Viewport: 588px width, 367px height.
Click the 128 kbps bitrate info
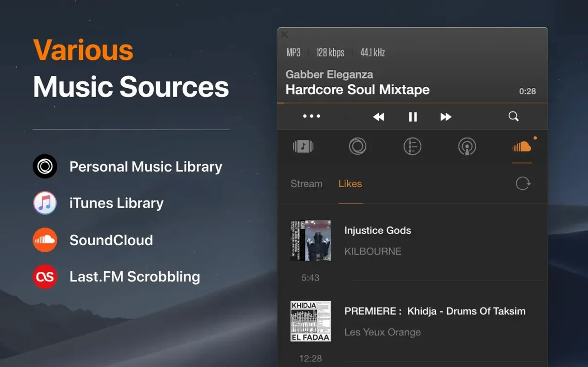tap(330, 52)
